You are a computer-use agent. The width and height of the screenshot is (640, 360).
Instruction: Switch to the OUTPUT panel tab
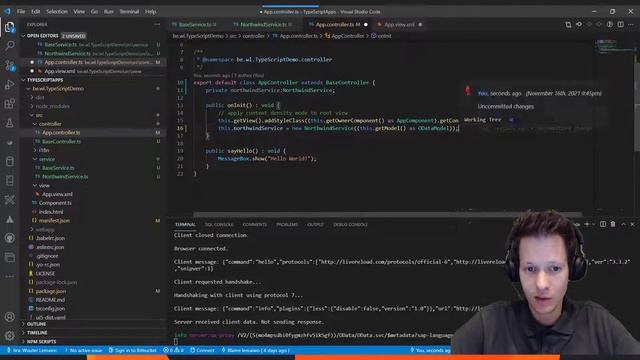315,224
